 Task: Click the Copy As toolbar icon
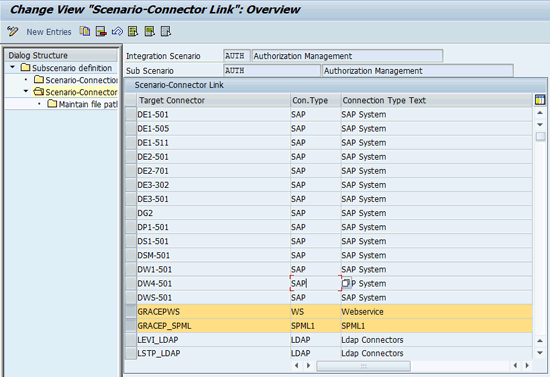tap(85, 32)
